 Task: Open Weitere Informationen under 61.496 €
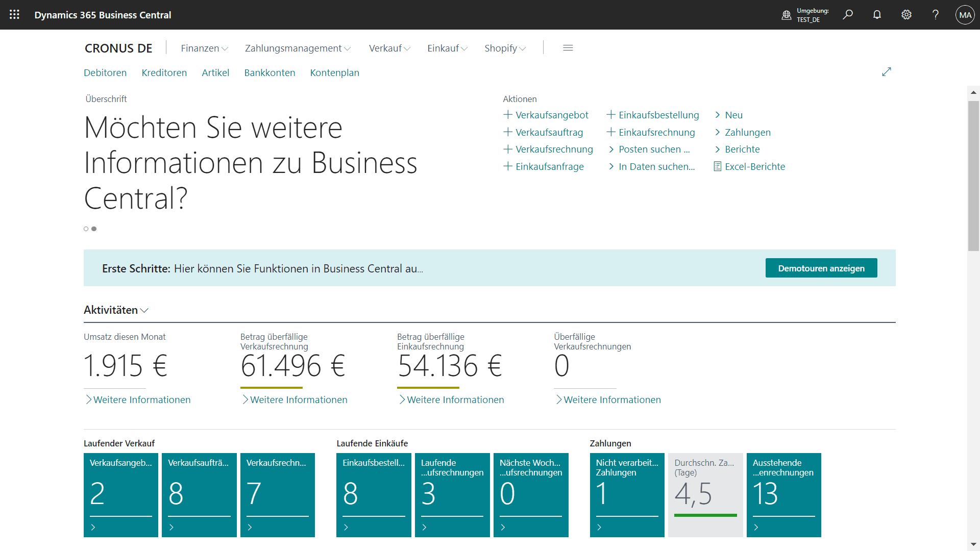295,399
